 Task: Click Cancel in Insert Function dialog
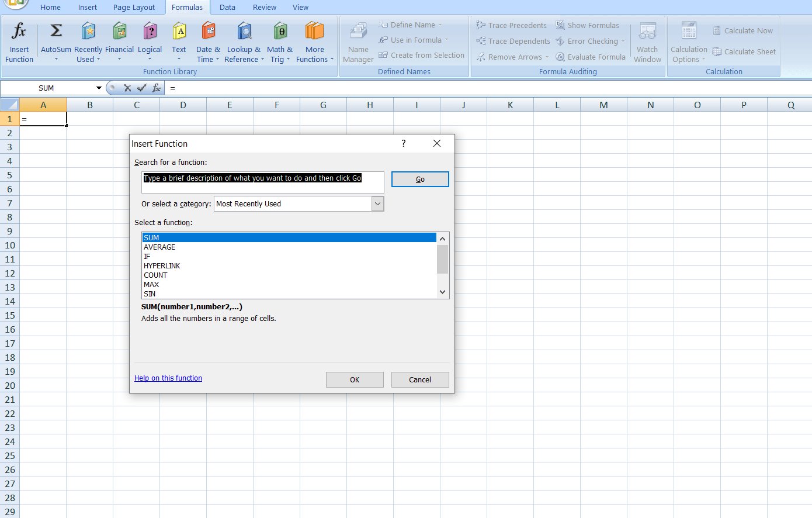click(420, 379)
